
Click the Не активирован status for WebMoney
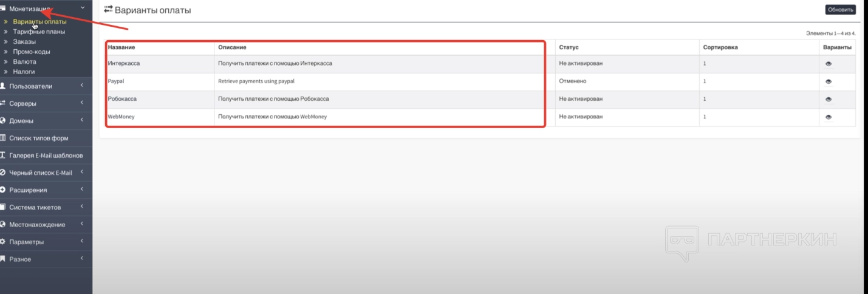581,116
